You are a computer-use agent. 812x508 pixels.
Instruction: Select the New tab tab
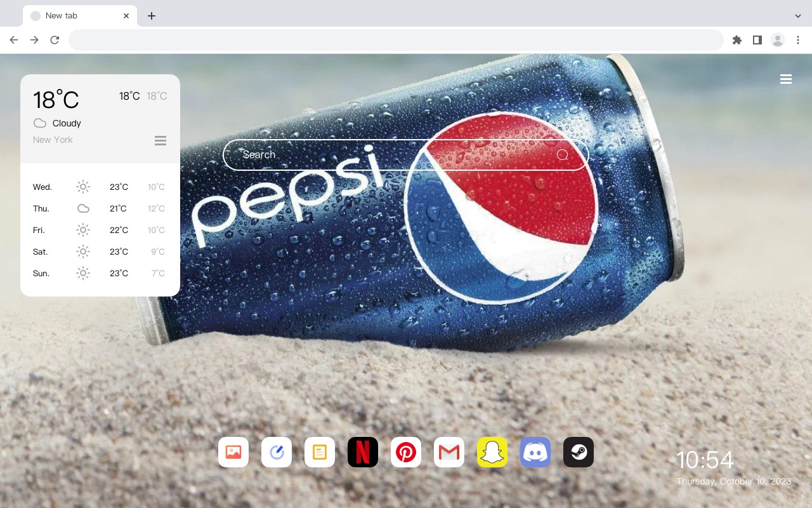[x=80, y=16]
